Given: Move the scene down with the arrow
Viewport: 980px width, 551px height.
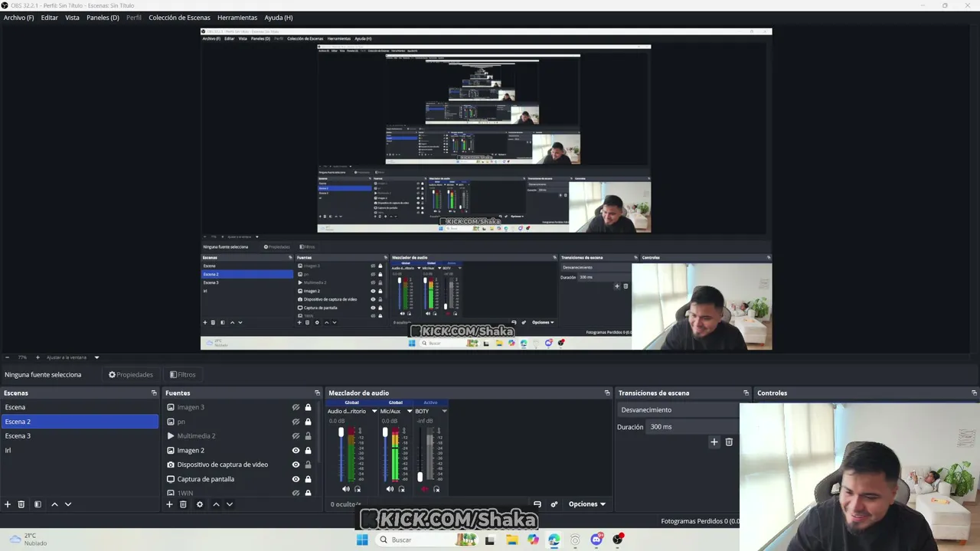Looking at the screenshot, I should tap(68, 504).
